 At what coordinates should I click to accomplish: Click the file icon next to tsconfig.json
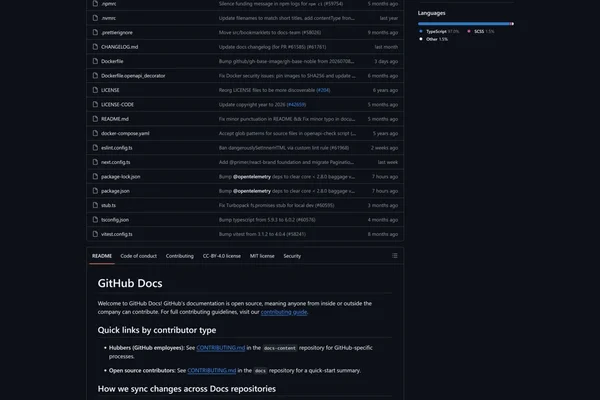(x=95, y=220)
